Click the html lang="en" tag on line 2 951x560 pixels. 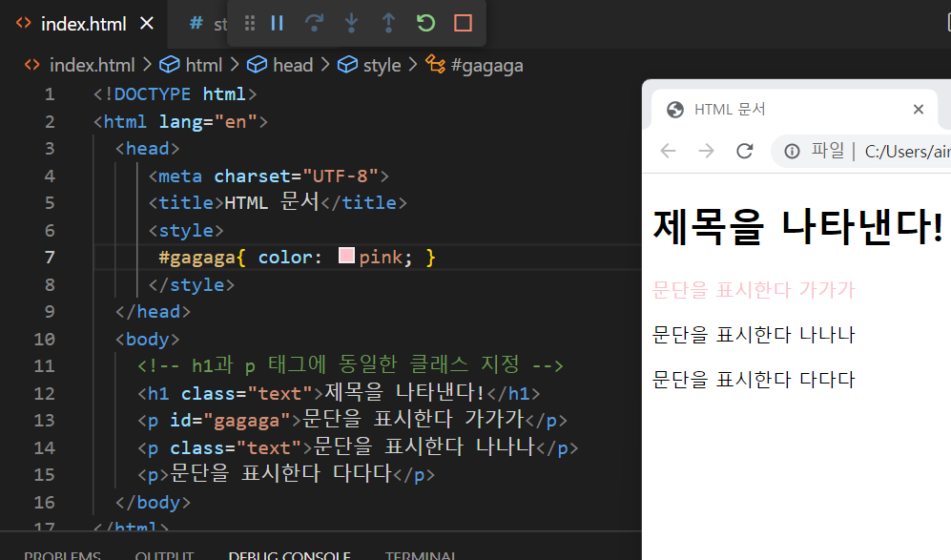tap(180, 122)
